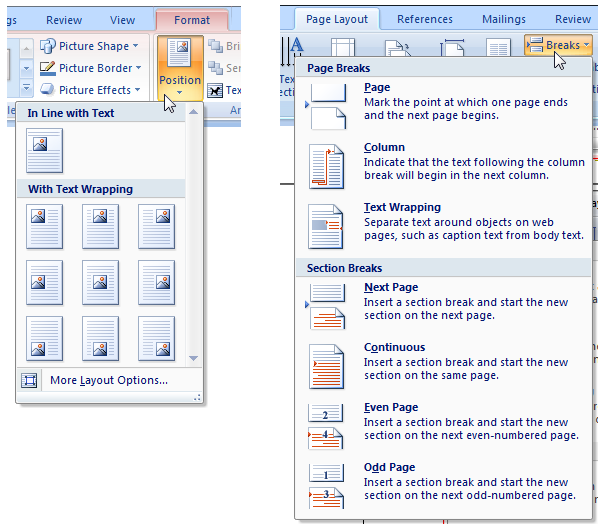Expand the Picture Styles gallery More button
The image size is (605, 524).
pyautogui.click(x=26, y=87)
